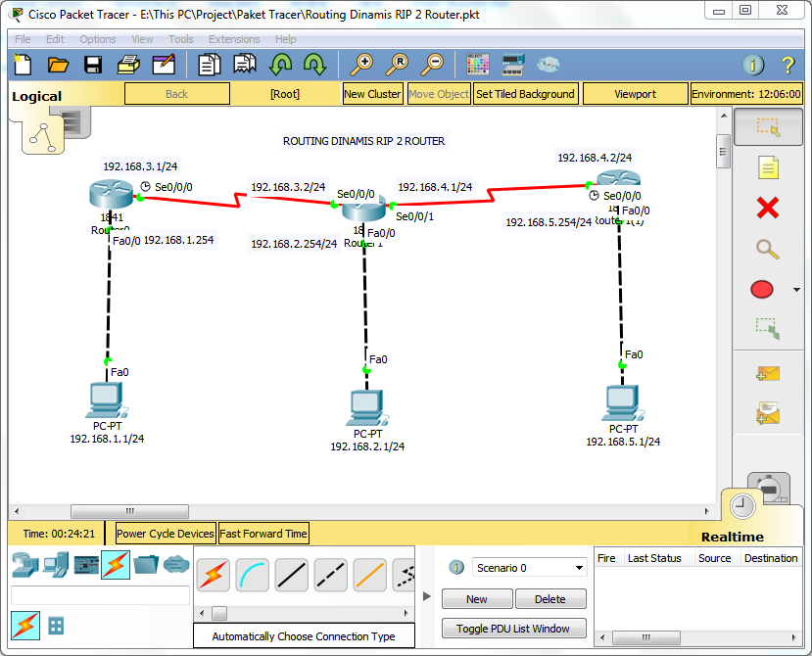Select the Console cable connection icon
The height and width of the screenshot is (656, 812).
point(252,576)
